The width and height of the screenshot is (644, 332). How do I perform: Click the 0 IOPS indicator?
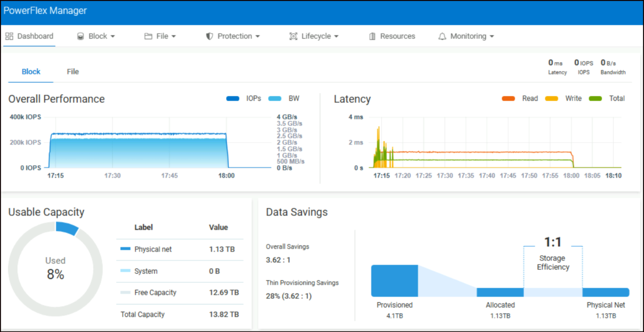584,67
